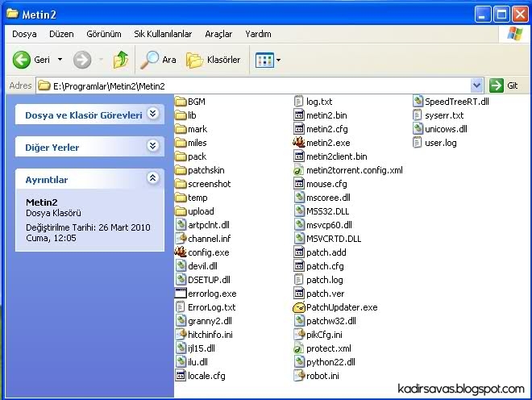Select the metin2client.bin file name
The image size is (532, 400).
(337, 156)
